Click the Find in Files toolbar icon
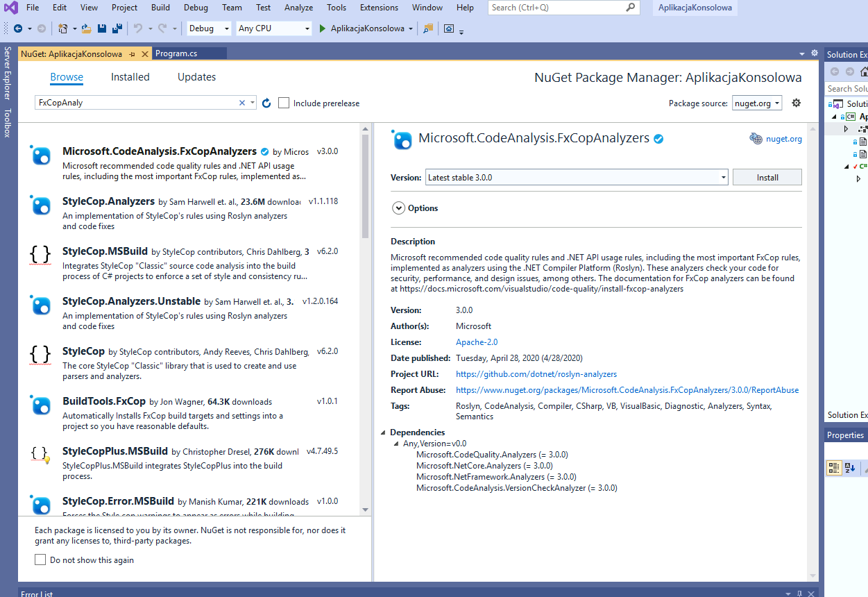 click(x=428, y=28)
